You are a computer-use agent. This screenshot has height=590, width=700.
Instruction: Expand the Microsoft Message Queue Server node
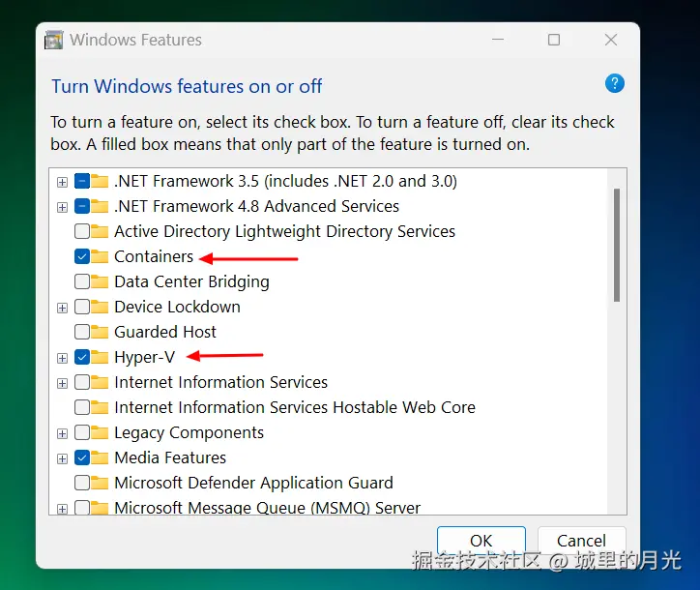(x=63, y=509)
